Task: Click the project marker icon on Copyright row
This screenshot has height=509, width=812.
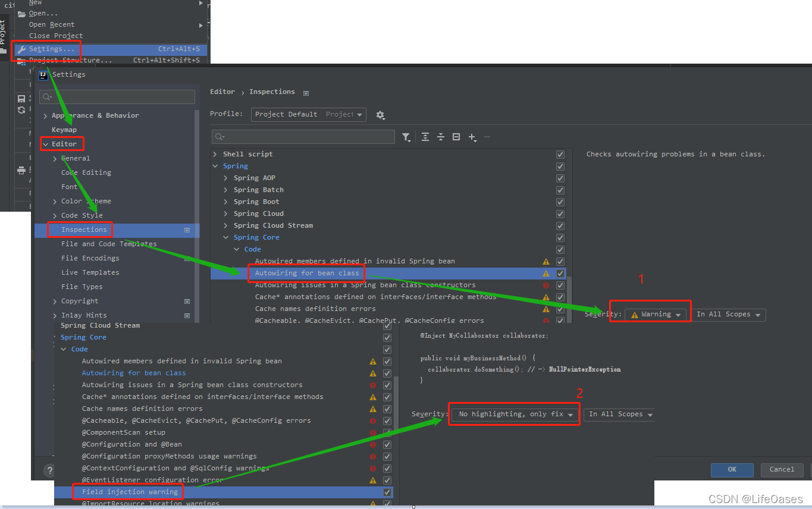Action: click(x=187, y=301)
